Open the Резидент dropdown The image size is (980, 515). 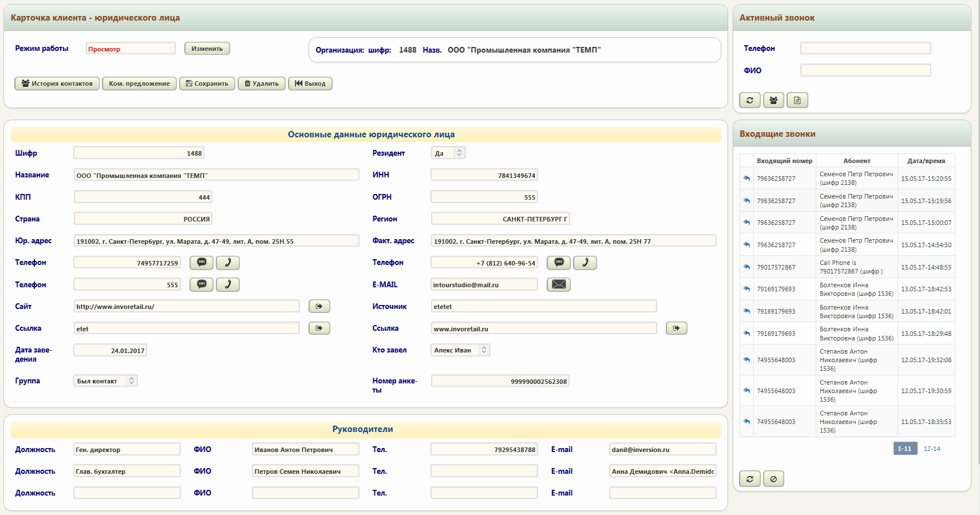coord(448,153)
